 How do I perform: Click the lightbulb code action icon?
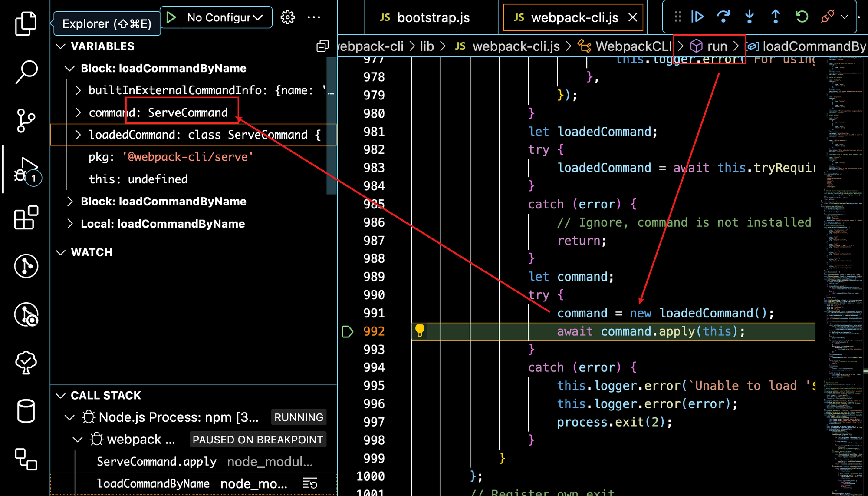(420, 331)
